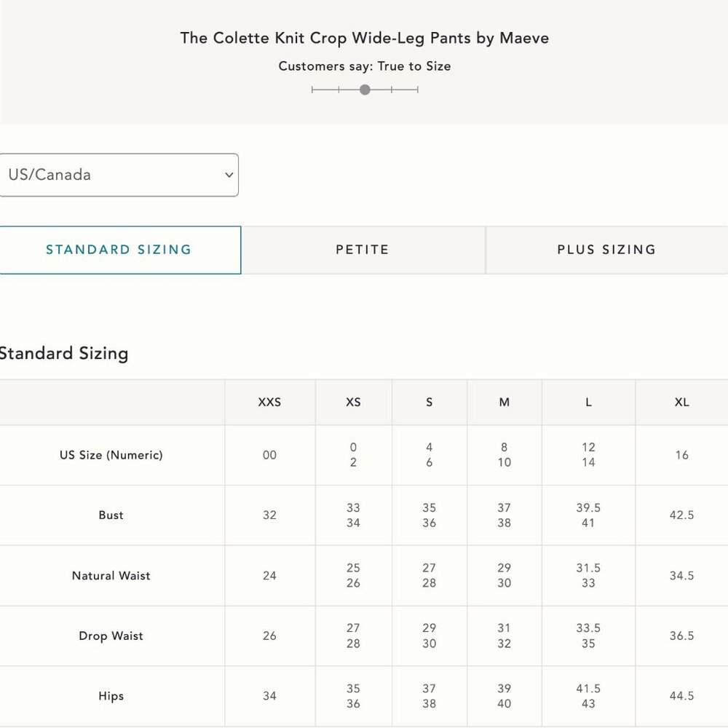This screenshot has height=728, width=728.
Task: Click the L column header
Action: coord(588,402)
